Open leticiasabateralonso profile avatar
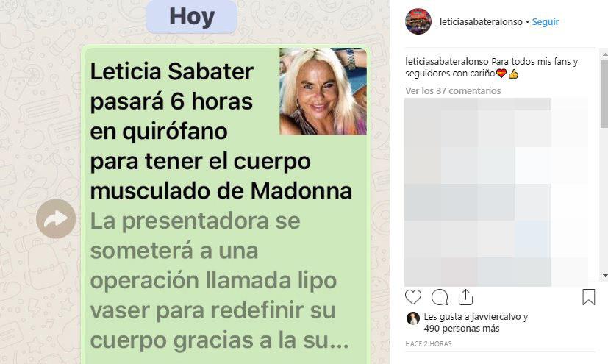The width and height of the screenshot is (608, 364). point(418,21)
